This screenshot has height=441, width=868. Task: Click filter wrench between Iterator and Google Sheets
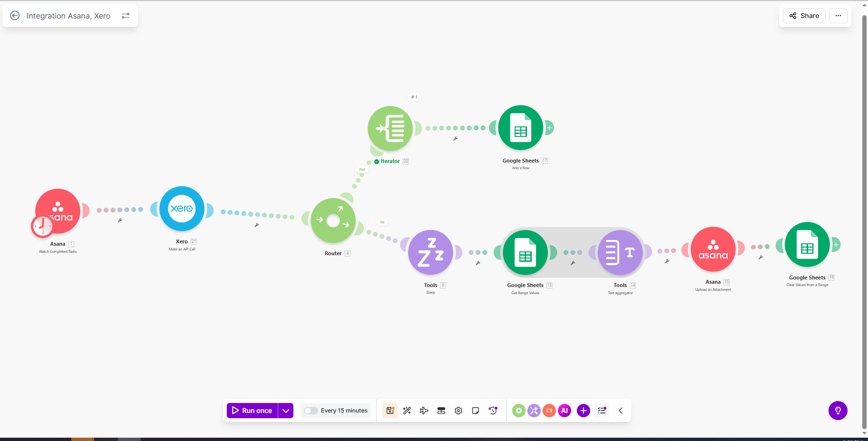coord(455,139)
